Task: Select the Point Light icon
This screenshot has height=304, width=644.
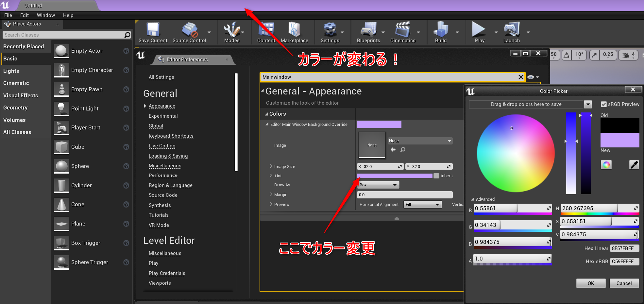Action: click(61, 109)
